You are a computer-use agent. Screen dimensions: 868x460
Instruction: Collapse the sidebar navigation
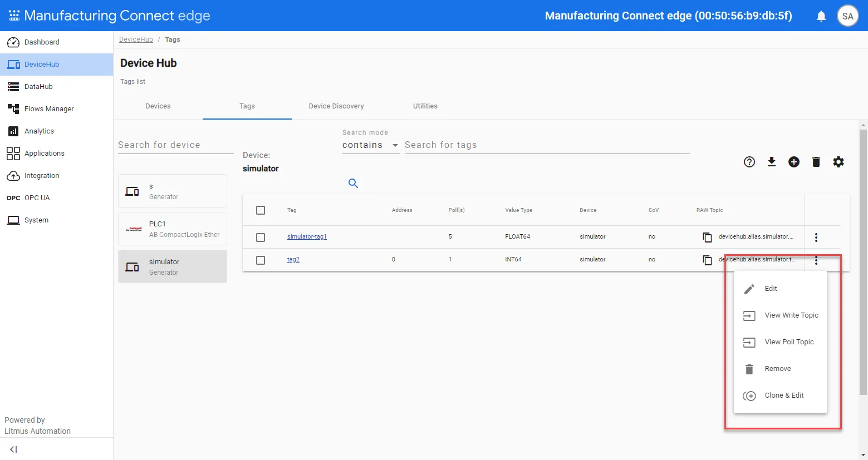[13, 449]
